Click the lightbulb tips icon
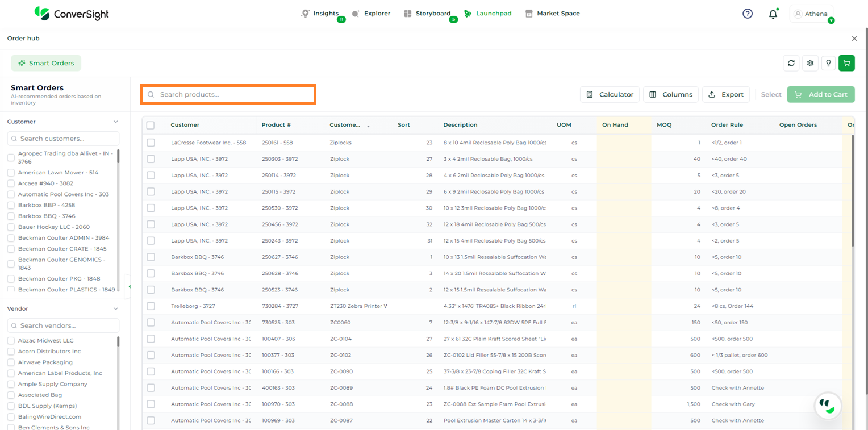This screenshot has width=868, height=430. pyautogui.click(x=829, y=63)
